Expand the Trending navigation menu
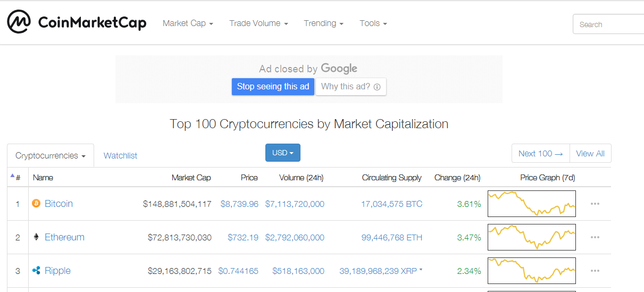Image resolution: width=644 pixels, height=292 pixels. (x=323, y=23)
